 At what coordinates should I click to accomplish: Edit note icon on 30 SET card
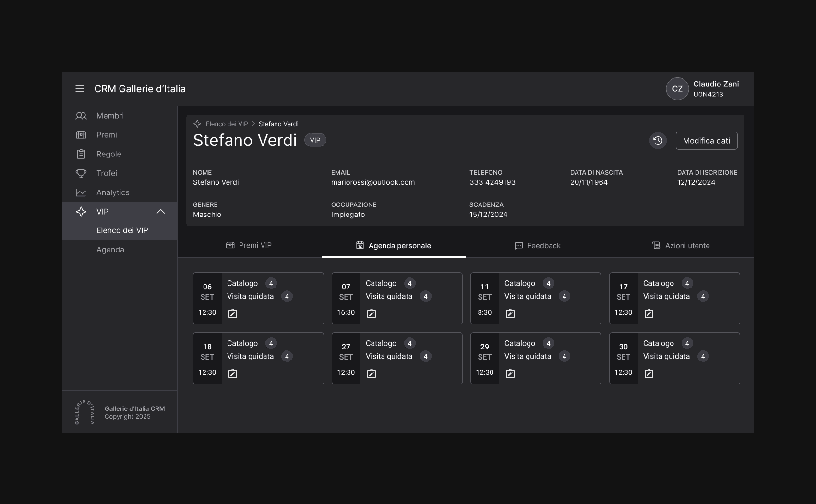point(649,373)
